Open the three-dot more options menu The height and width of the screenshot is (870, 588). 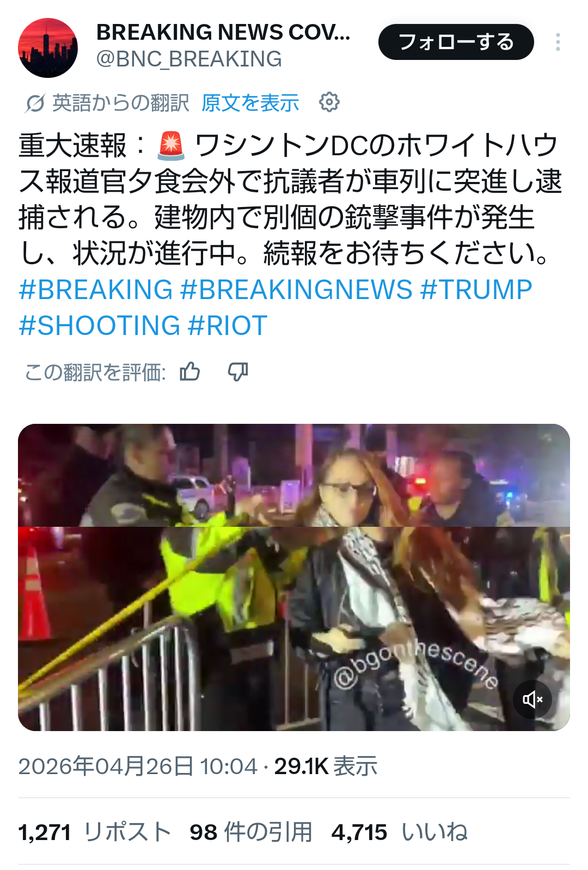pos(558,42)
